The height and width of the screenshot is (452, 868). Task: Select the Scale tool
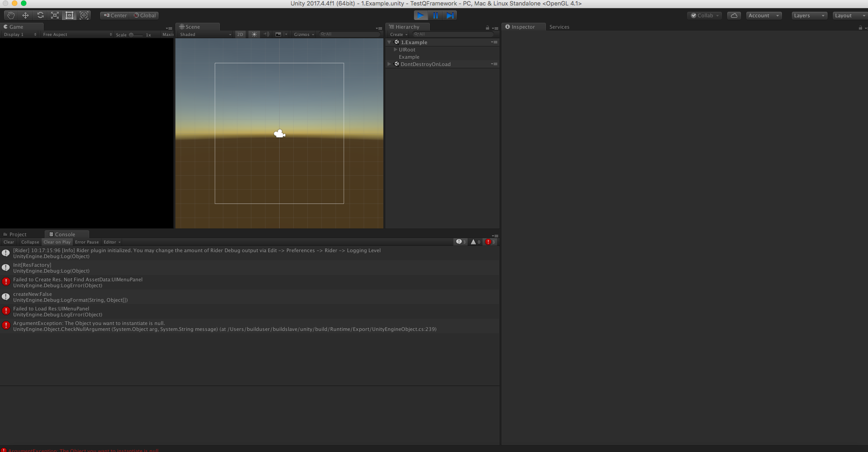coord(55,15)
